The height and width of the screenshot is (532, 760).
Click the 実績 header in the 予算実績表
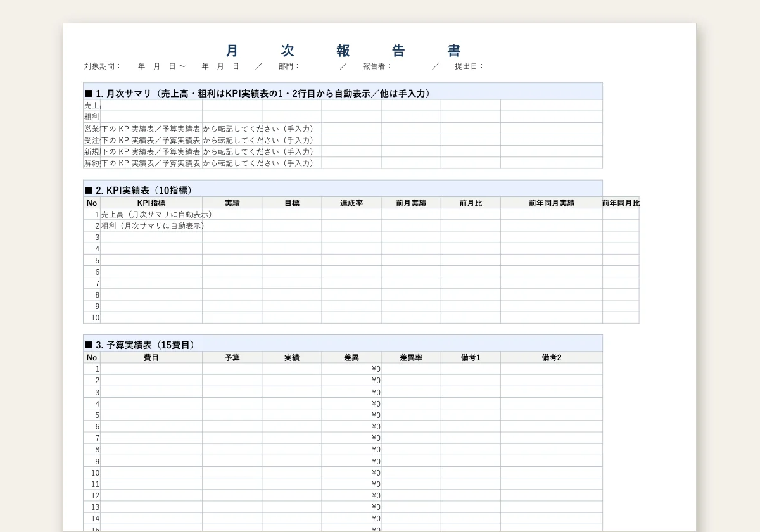(292, 358)
